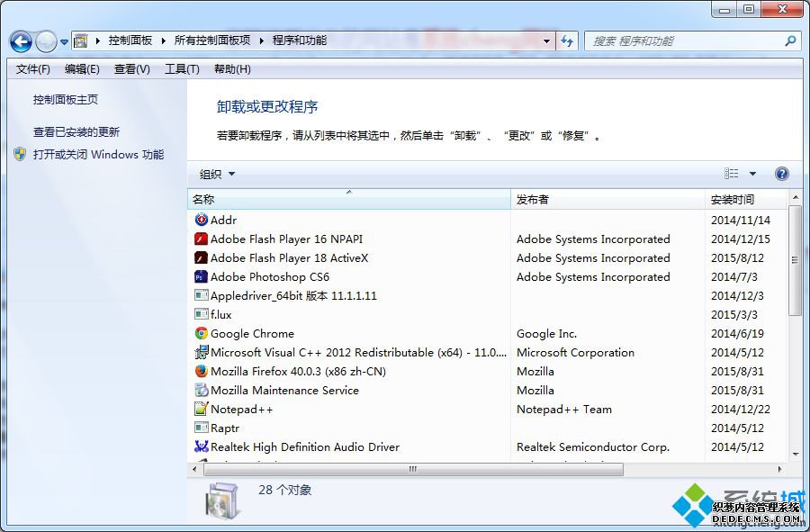Select the f.lux program icon

coord(201,314)
